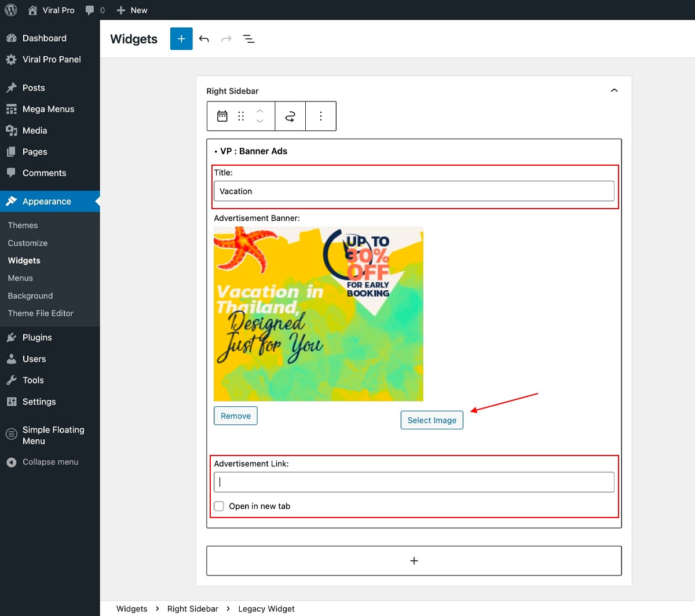Click the blue add block plus button
Viewport: 695px width, 616px height.
point(181,39)
